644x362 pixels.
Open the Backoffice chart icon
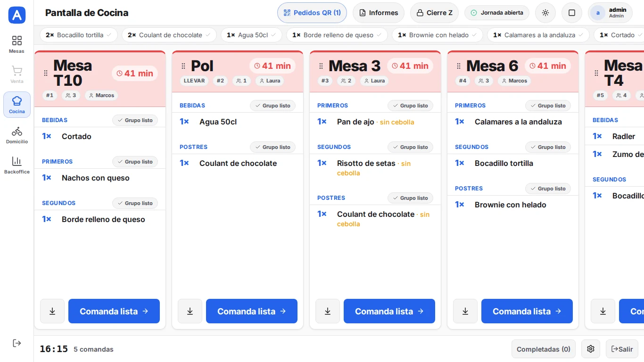tap(17, 165)
